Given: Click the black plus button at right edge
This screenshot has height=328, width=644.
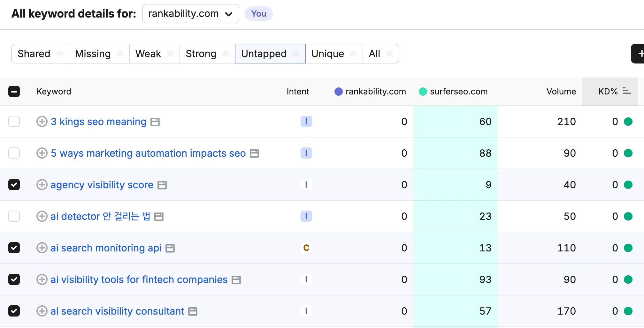Looking at the screenshot, I should tap(638, 54).
